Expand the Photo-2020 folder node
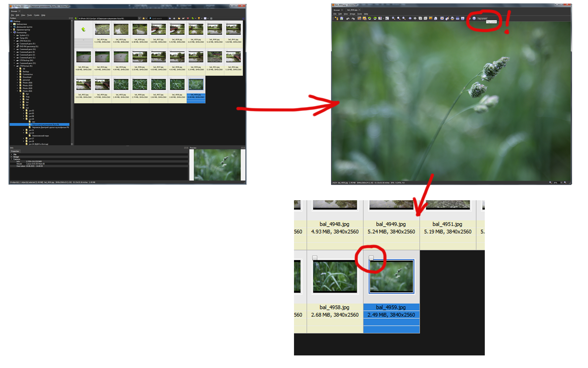588x368 pixels. pyautogui.click(x=17, y=88)
